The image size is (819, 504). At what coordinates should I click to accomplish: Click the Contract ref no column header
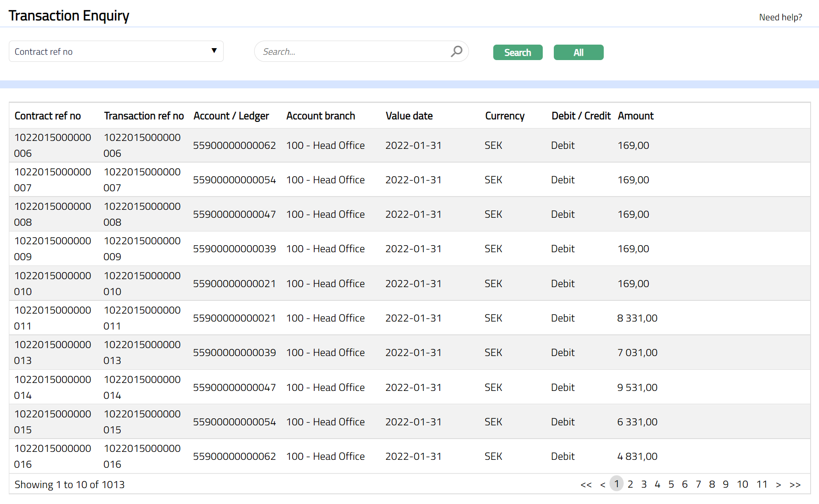[x=48, y=116]
